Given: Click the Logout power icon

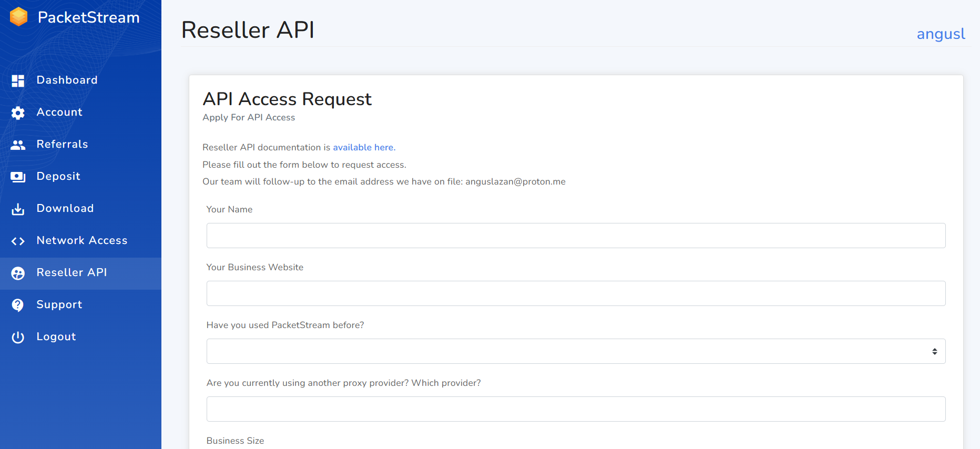Looking at the screenshot, I should coord(18,337).
